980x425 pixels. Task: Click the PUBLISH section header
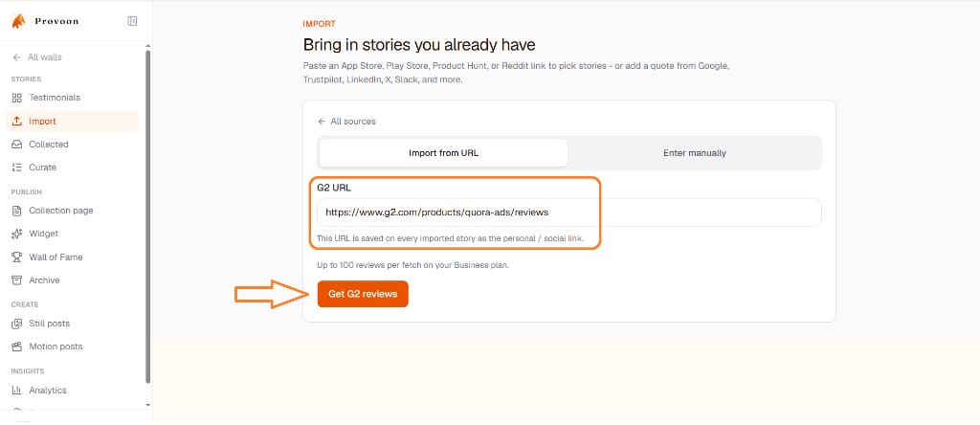click(x=26, y=191)
